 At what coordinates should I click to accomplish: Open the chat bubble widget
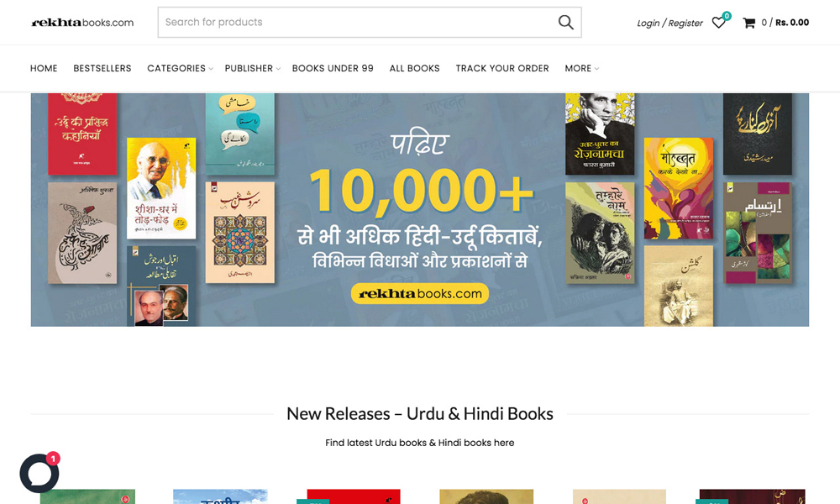tap(39, 473)
